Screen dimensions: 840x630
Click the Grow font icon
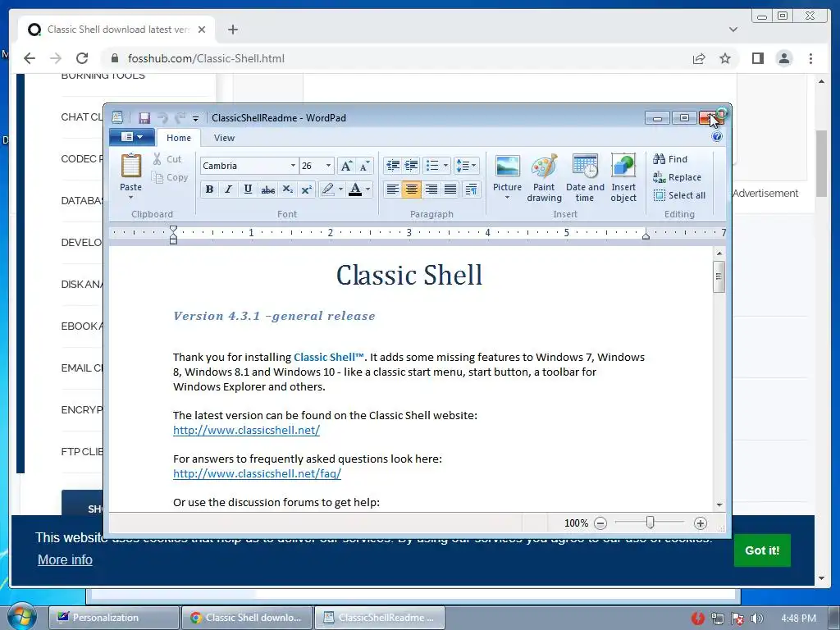(347, 166)
